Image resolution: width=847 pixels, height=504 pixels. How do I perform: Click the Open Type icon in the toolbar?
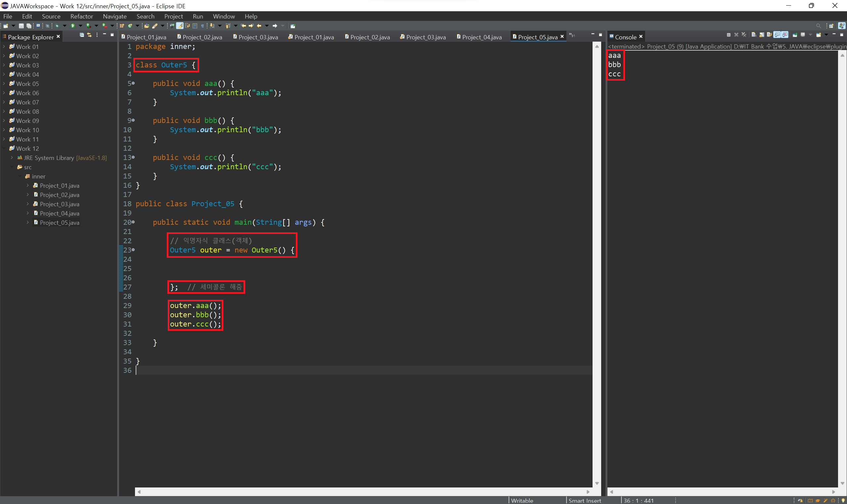point(147,26)
